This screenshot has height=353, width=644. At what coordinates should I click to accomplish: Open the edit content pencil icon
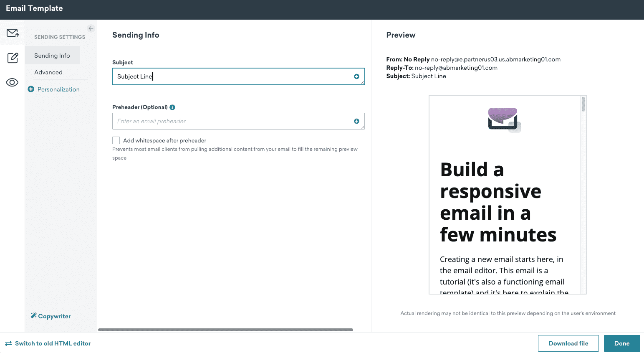pyautogui.click(x=13, y=58)
